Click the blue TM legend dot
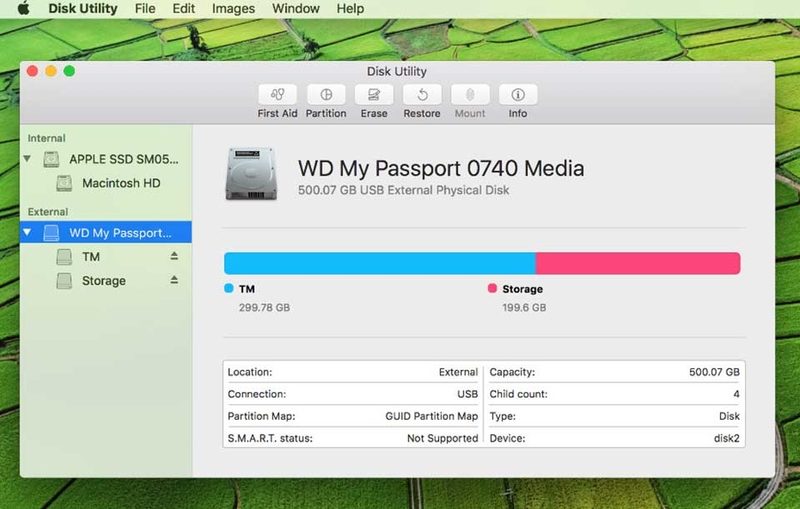Screen dimensions: 800x509 point(229,288)
